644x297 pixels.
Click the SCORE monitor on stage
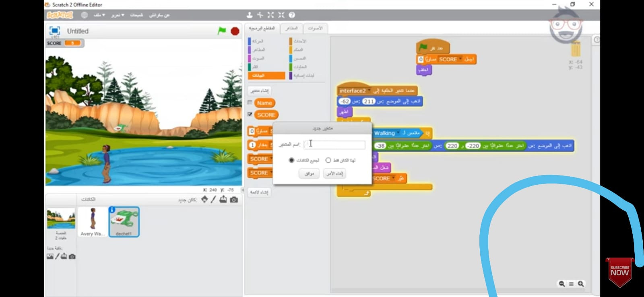pos(64,43)
